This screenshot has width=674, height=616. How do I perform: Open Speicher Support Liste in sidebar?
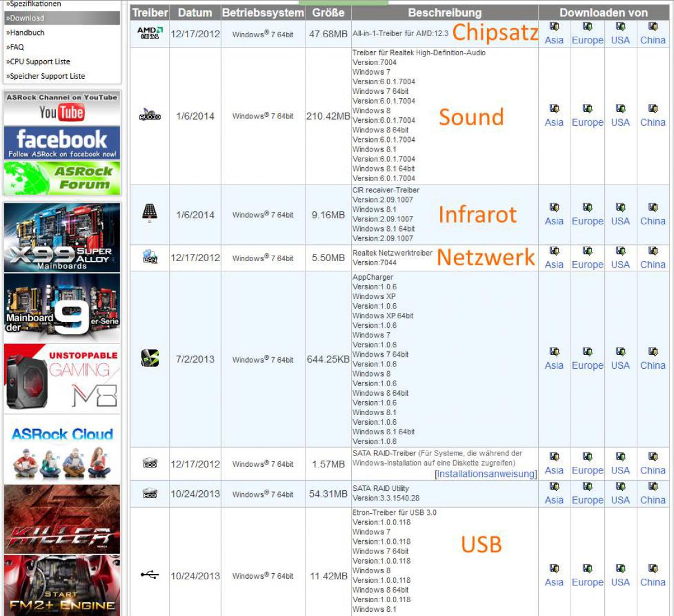(45, 76)
